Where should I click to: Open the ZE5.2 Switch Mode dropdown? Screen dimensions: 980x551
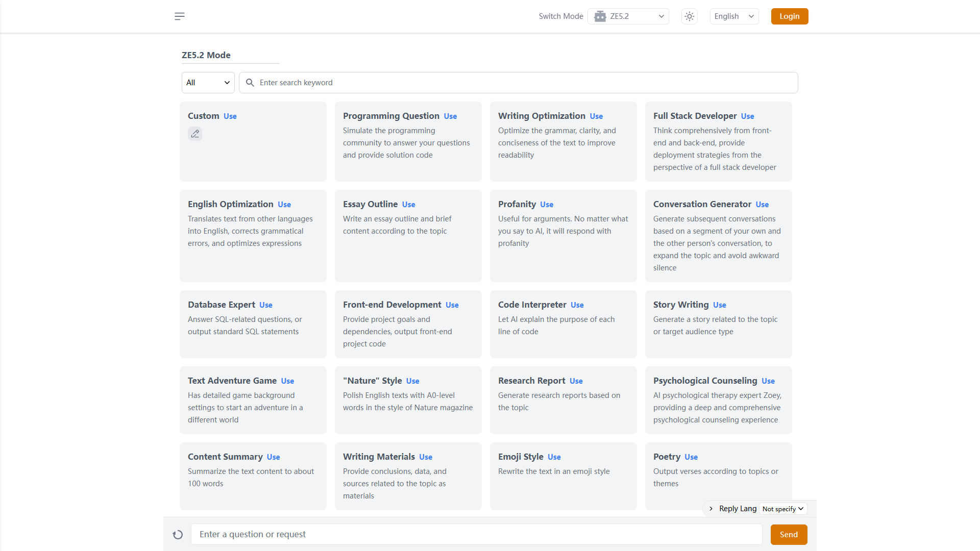(628, 16)
